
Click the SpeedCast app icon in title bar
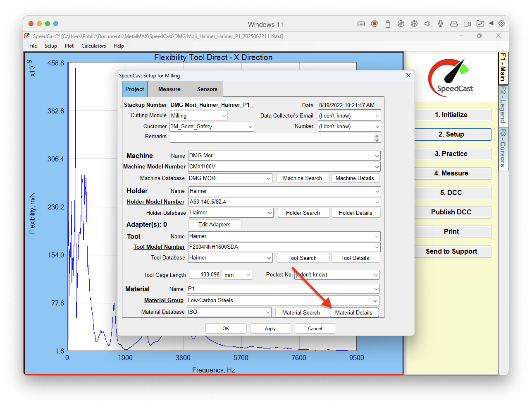click(x=27, y=36)
